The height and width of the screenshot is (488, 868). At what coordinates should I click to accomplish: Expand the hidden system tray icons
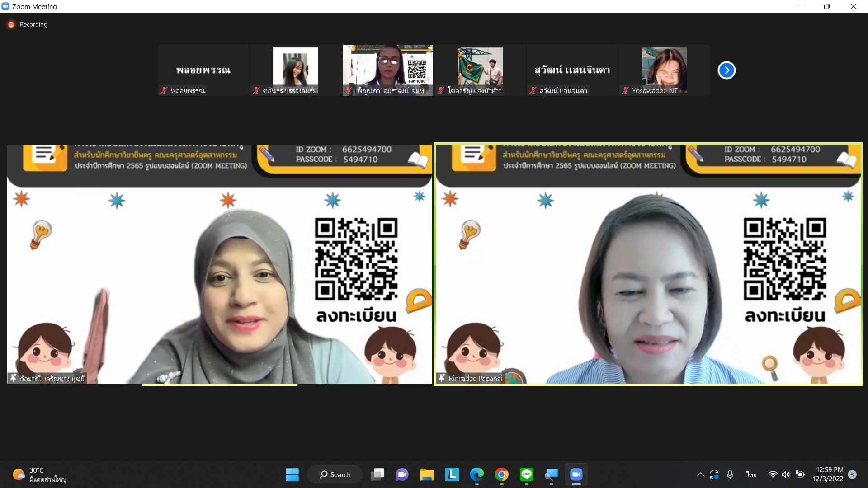[700, 474]
